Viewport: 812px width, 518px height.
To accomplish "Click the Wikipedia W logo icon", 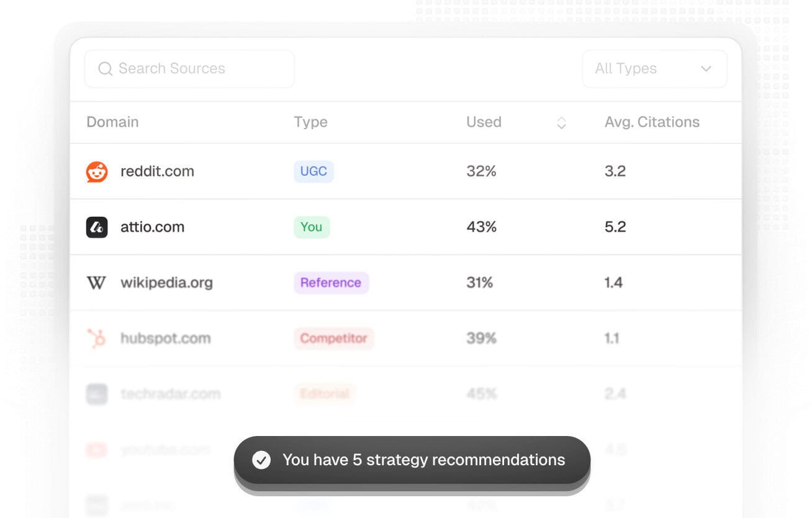I will pos(96,283).
